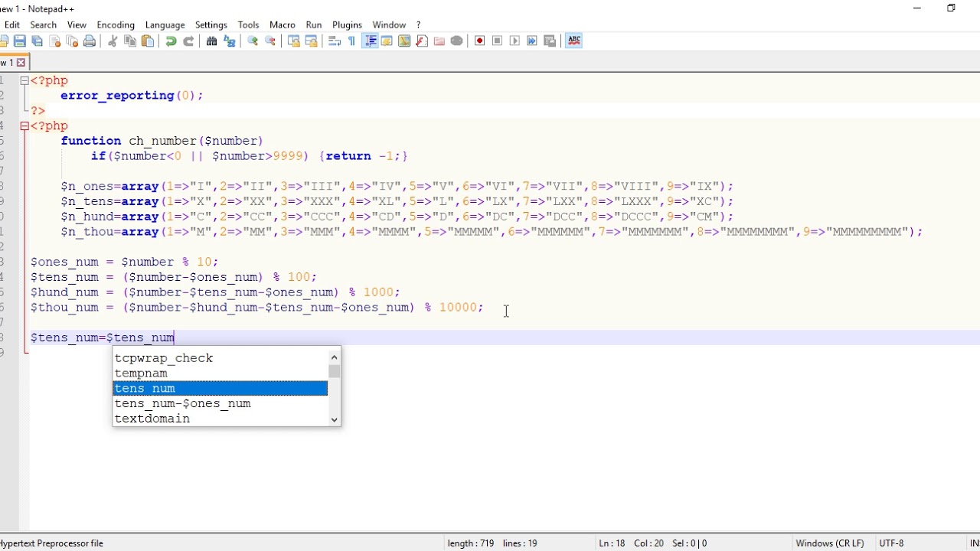980x551 pixels.
Task: Open the Window menu
Action: (x=389, y=24)
